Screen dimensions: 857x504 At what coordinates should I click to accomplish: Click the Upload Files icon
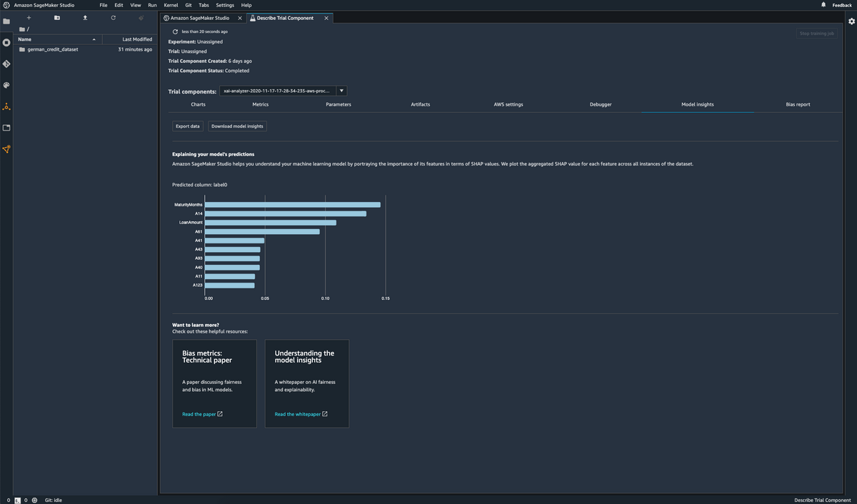(x=85, y=17)
